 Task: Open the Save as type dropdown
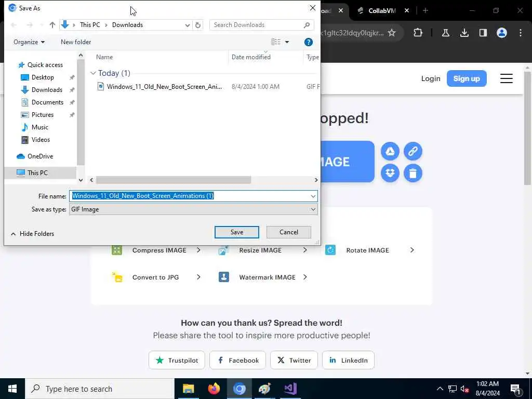pos(193,209)
